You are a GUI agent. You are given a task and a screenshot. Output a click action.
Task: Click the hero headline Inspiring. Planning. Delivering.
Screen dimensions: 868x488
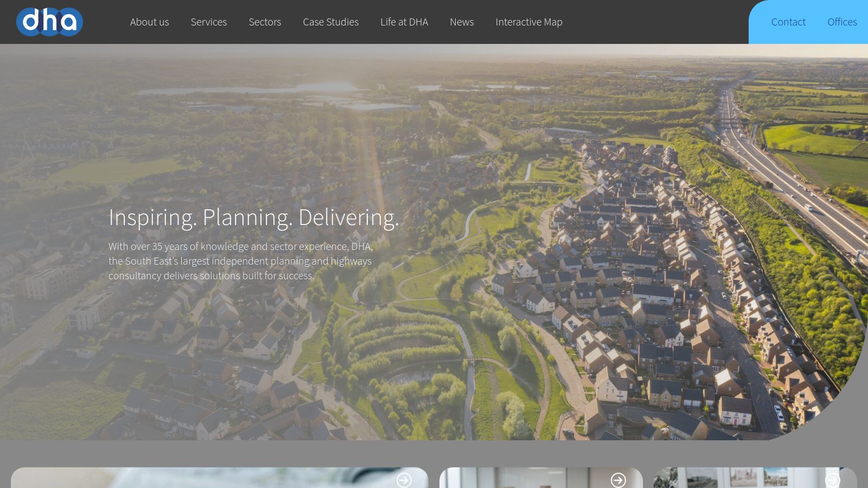[x=254, y=217]
